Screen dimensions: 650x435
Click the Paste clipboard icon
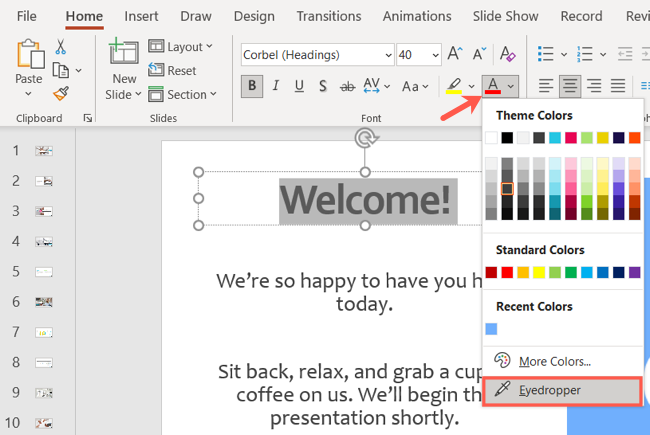30,54
